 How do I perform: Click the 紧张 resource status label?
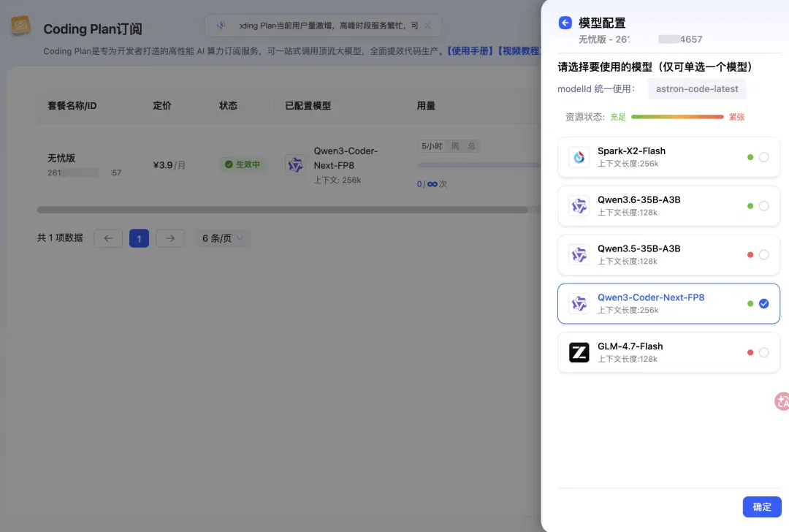point(736,117)
